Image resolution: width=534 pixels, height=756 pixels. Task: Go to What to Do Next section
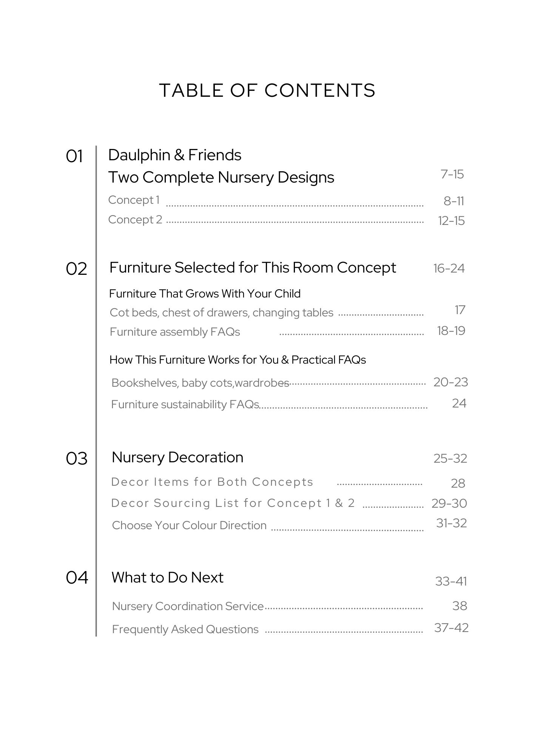(x=167, y=578)
